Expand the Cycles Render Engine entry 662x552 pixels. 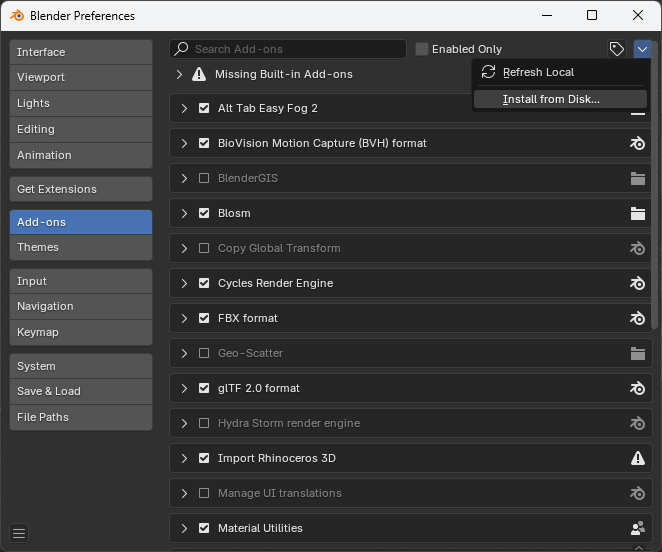pos(184,283)
